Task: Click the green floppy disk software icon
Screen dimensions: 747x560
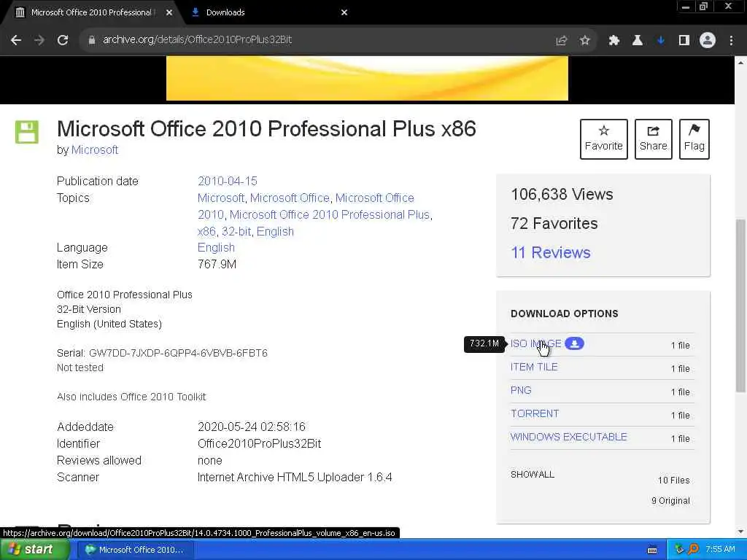Action: click(x=27, y=132)
